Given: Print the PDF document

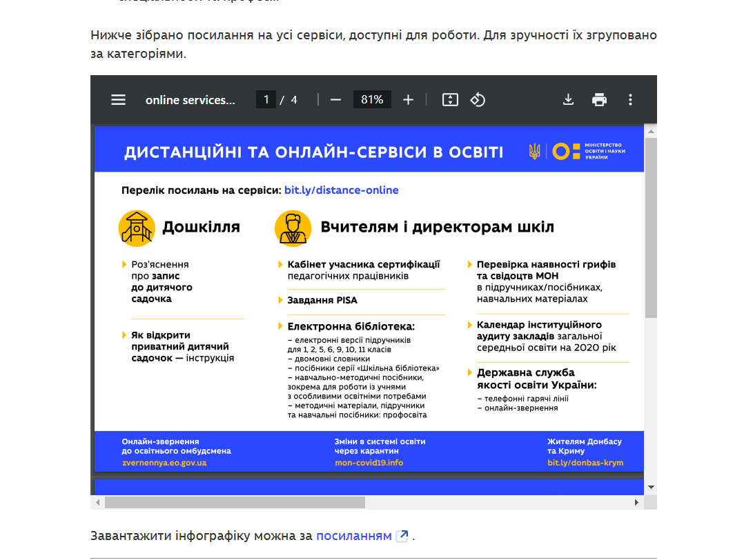Looking at the screenshot, I should (599, 100).
